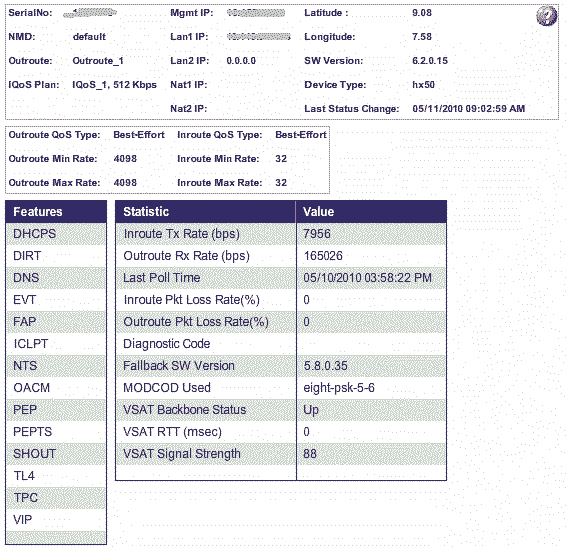Click the VSAT Backbone Status statistic

coord(184,410)
